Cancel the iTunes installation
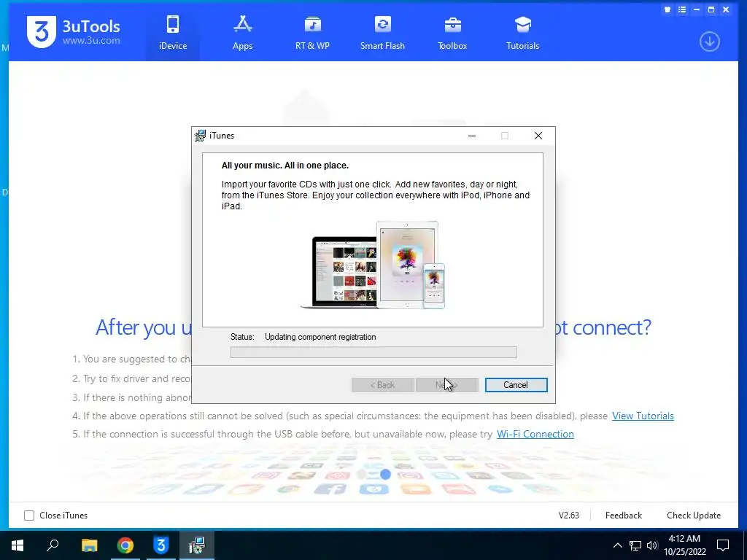This screenshot has width=747, height=560. coord(516,385)
